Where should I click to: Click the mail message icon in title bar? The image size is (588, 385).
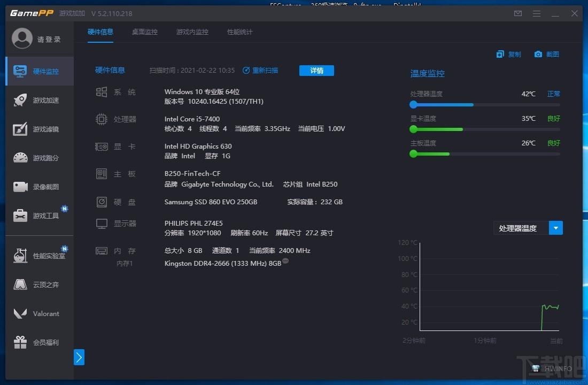518,13
